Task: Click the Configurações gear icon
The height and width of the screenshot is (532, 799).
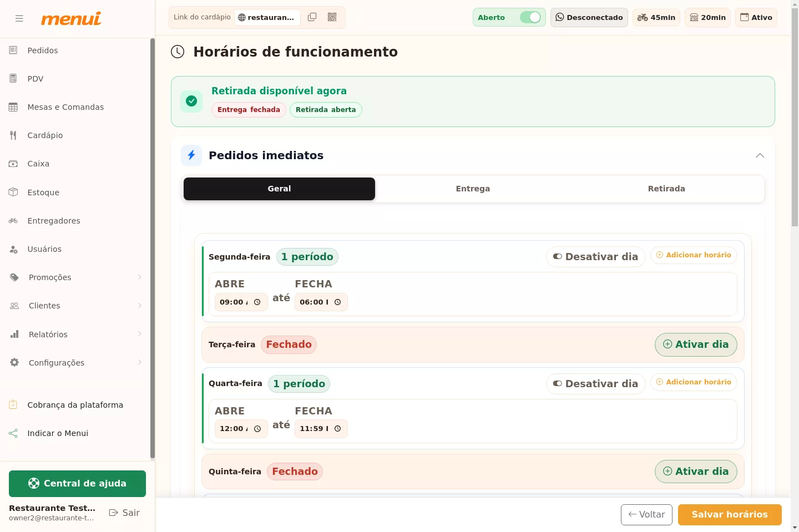Action: coord(14,362)
